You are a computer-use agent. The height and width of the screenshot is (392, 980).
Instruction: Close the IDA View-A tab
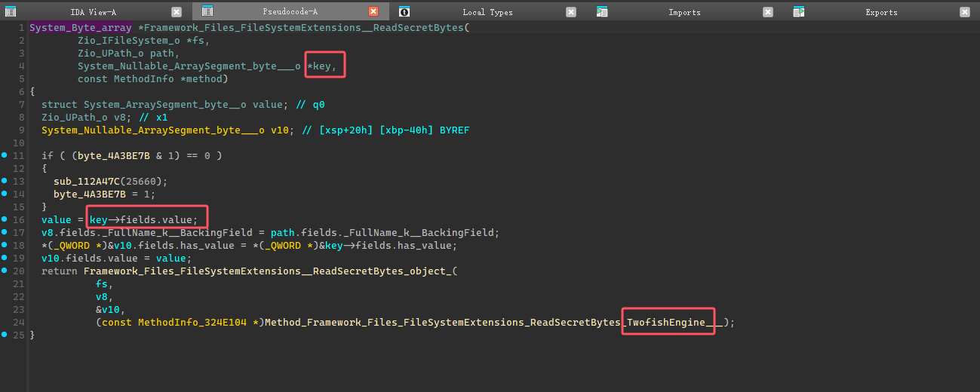click(176, 11)
